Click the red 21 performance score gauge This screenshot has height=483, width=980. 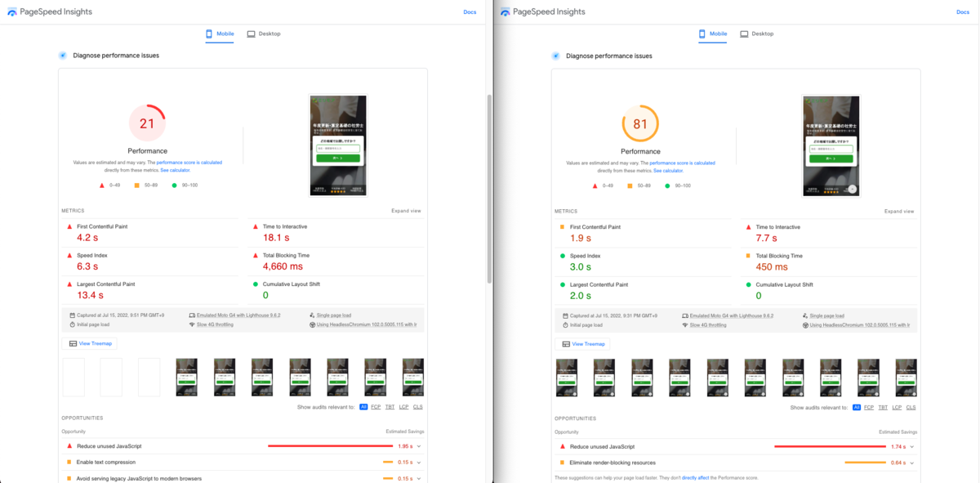click(x=147, y=123)
